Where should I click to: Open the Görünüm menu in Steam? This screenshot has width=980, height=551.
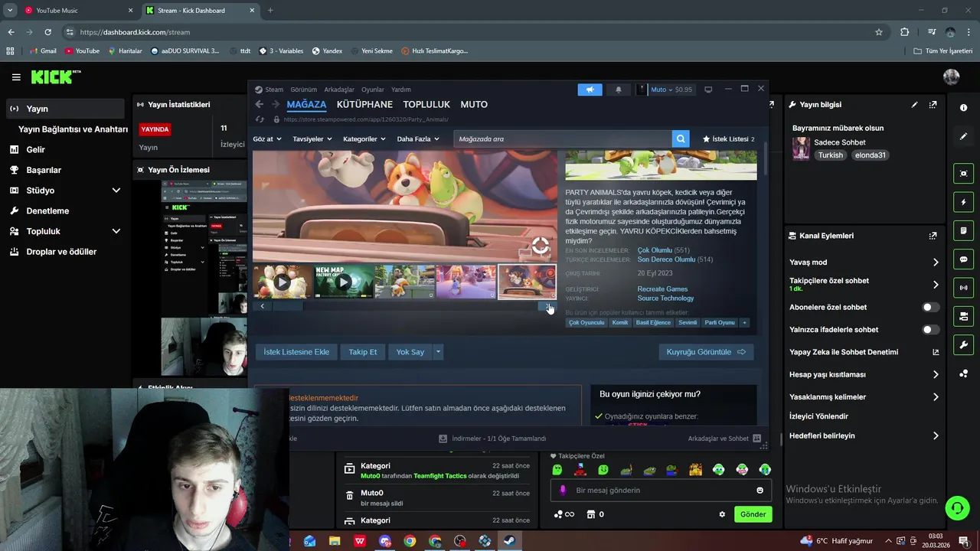point(303,90)
